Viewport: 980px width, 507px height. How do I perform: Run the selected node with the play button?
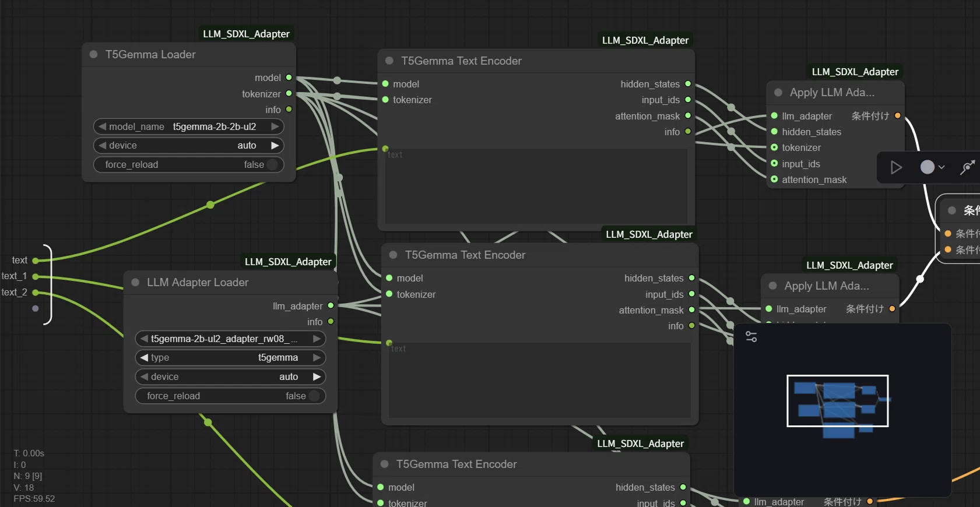pyautogui.click(x=896, y=168)
